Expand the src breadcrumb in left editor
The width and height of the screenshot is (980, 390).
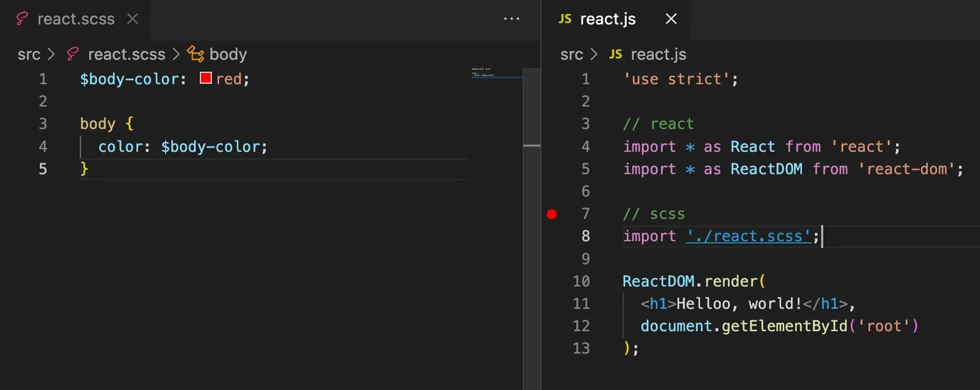click(x=29, y=55)
